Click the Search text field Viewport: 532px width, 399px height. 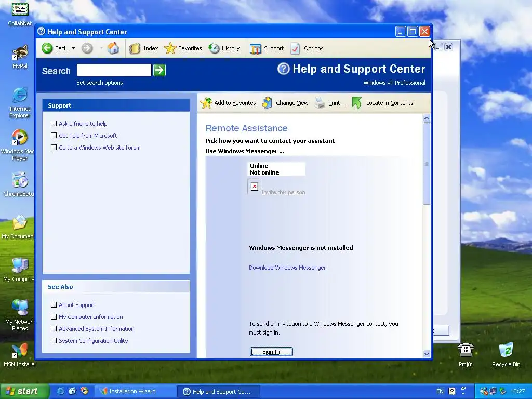[114, 70]
